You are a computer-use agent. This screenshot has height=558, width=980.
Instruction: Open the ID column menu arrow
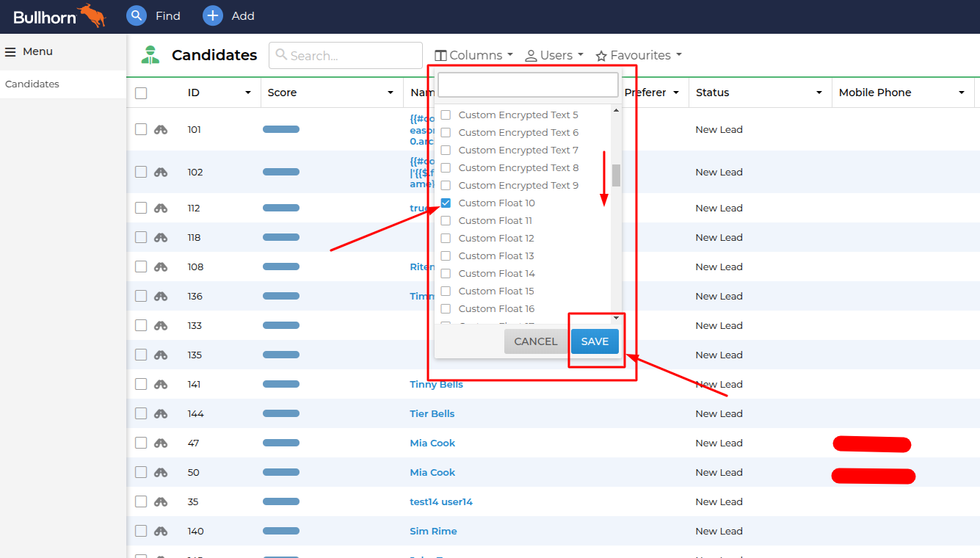pyautogui.click(x=248, y=92)
